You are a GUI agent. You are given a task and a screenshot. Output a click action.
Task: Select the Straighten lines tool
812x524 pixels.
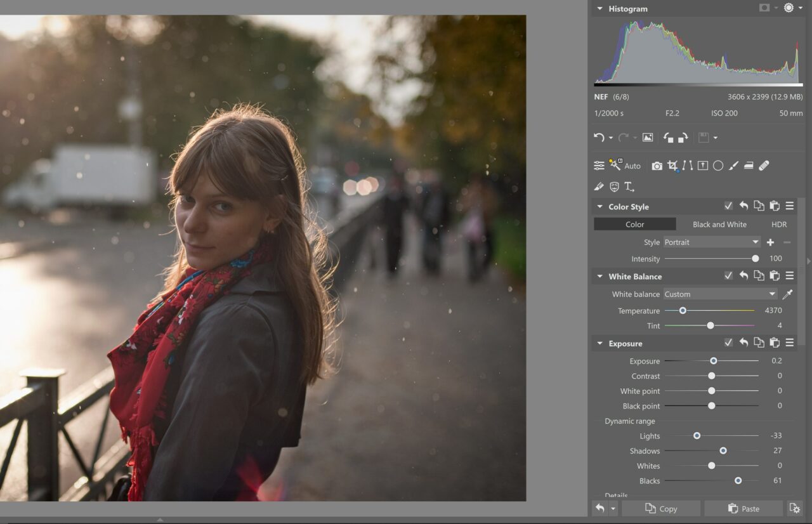coord(687,166)
